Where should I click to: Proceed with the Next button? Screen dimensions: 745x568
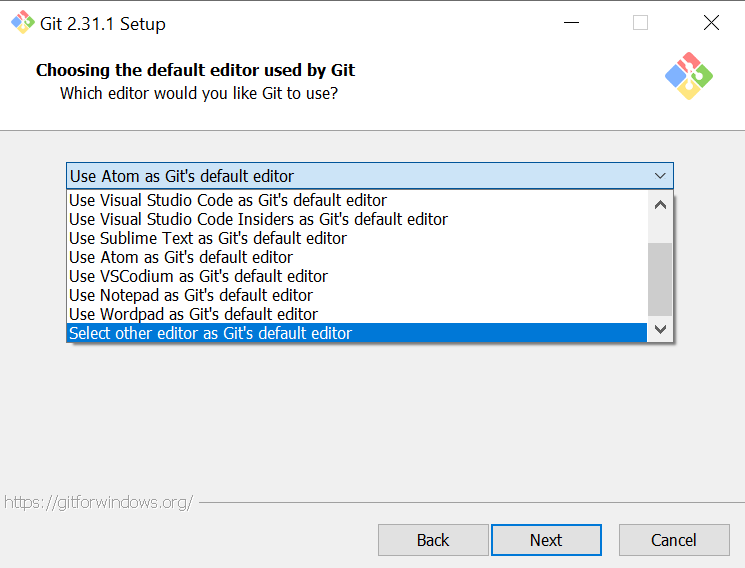pos(546,540)
